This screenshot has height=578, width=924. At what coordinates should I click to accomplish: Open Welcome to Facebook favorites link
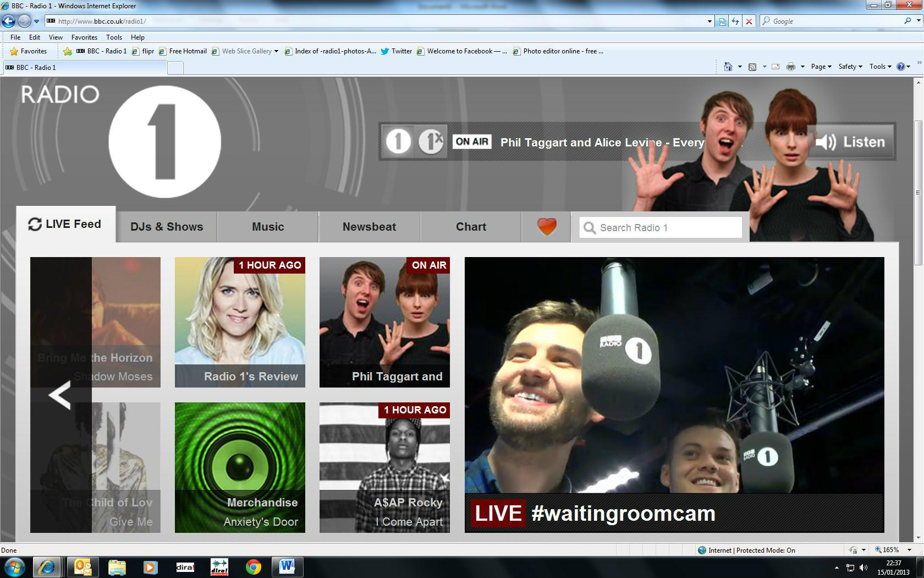462,51
